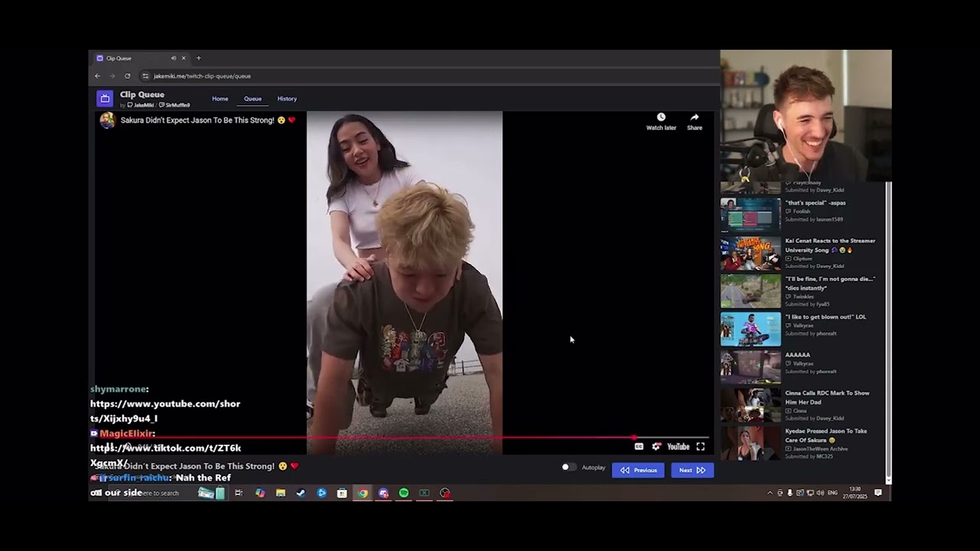980x551 pixels.
Task: Select Kyedae Pressed Jason clip thumbnail
Action: [750, 443]
